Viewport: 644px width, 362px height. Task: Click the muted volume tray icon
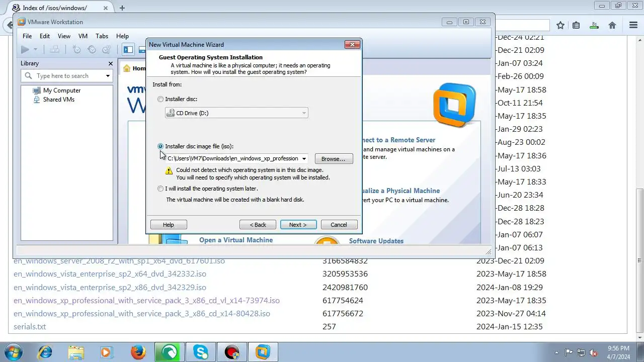594,352
